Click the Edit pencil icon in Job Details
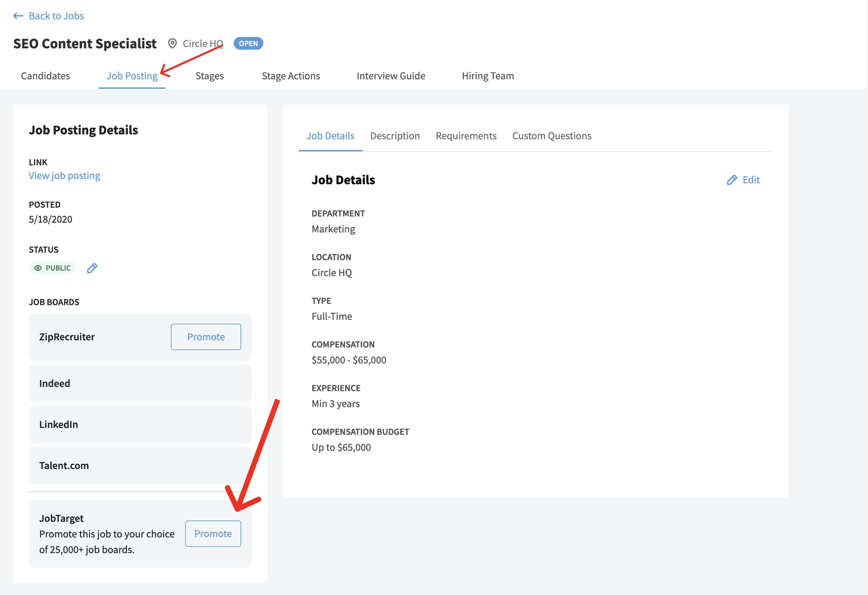Image resolution: width=868 pixels, height=595 pixels. tap(732, 180)
